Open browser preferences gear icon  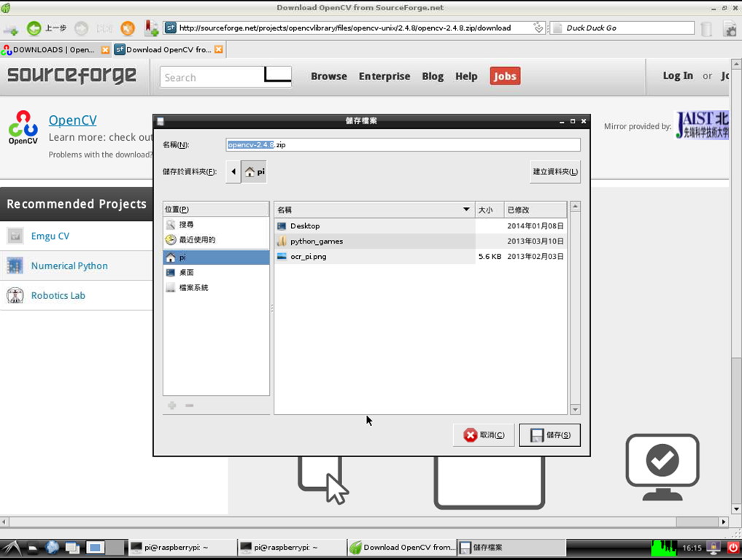click(x=730, y=29)
